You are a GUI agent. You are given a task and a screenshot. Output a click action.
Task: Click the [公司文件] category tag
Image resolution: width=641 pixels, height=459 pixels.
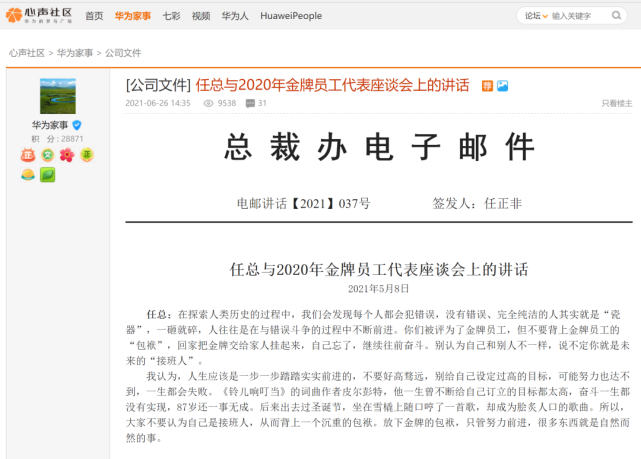(x=158, y=85)
